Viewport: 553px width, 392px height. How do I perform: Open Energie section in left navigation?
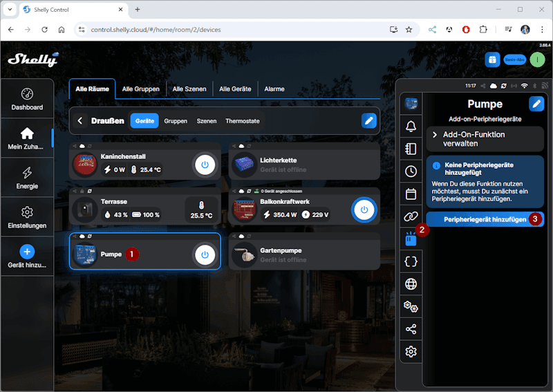(x=27, y=178)
